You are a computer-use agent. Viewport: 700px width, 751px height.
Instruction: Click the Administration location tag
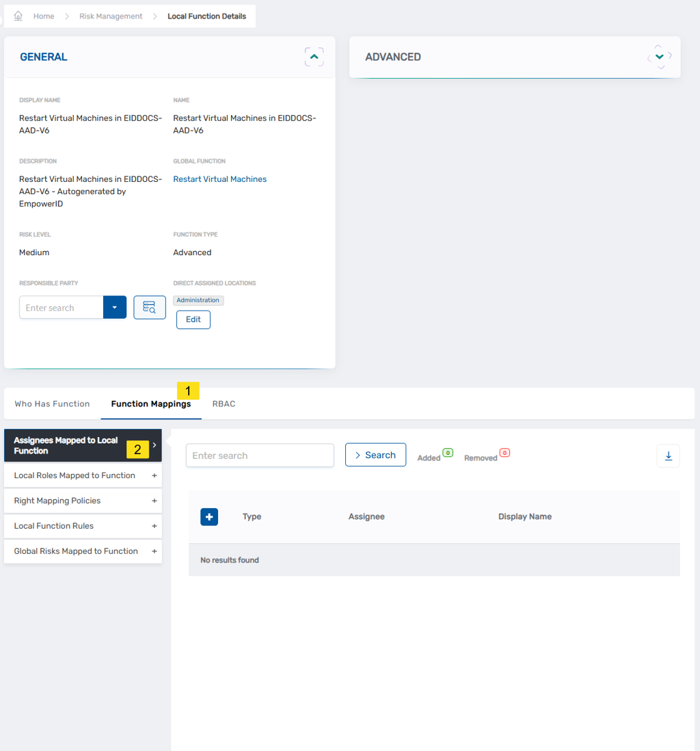point(198,300)
